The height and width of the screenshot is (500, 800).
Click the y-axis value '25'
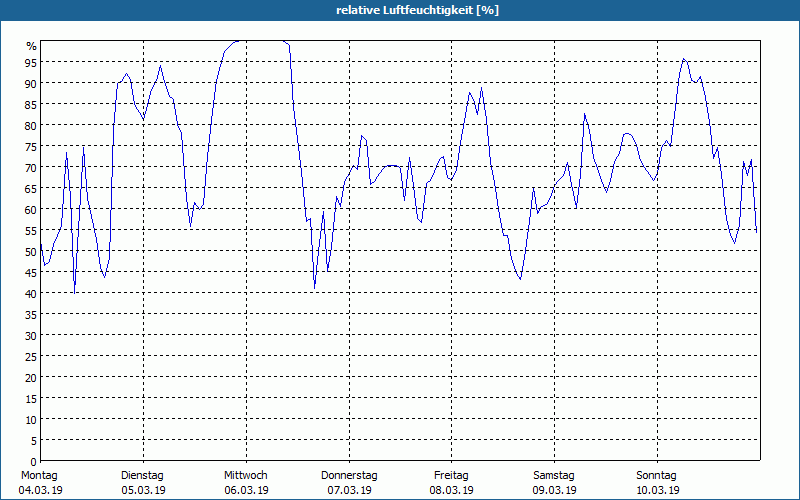tap(31, 357)
